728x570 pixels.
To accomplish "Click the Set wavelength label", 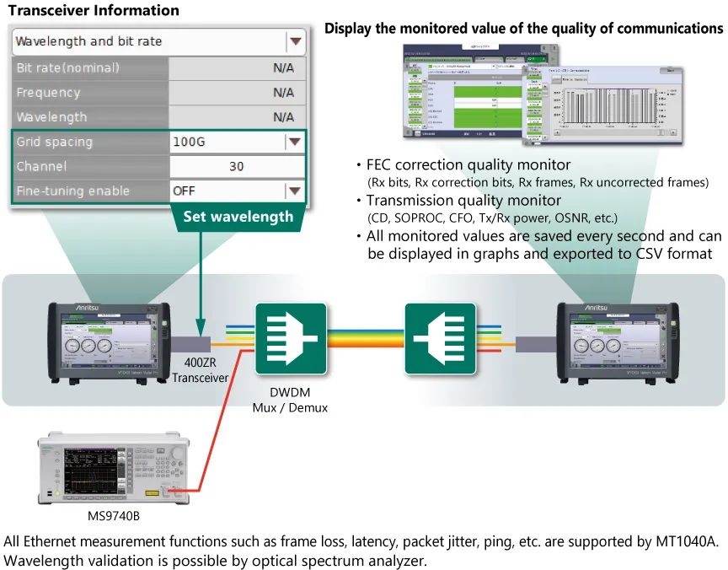I will coord(238,217).
